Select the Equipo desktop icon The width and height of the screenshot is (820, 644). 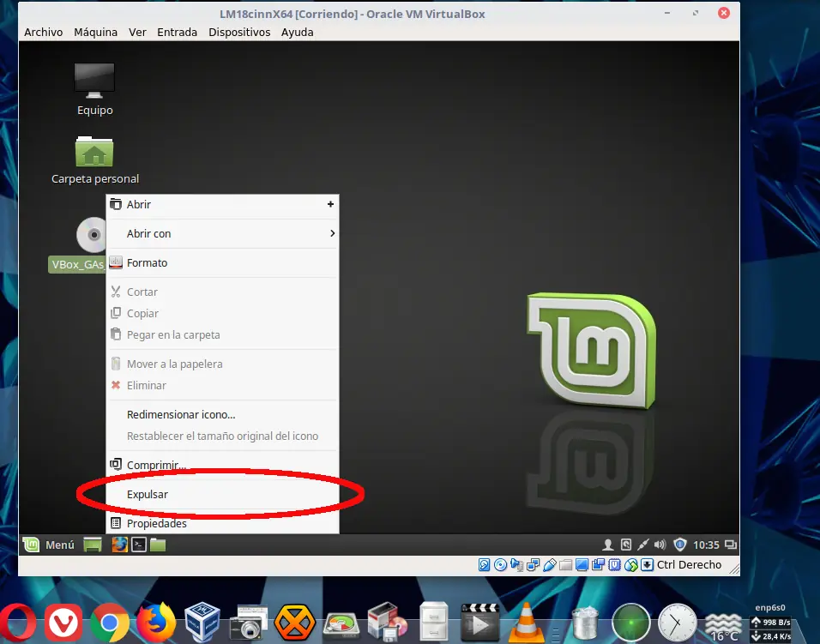[x=94, y=89]
